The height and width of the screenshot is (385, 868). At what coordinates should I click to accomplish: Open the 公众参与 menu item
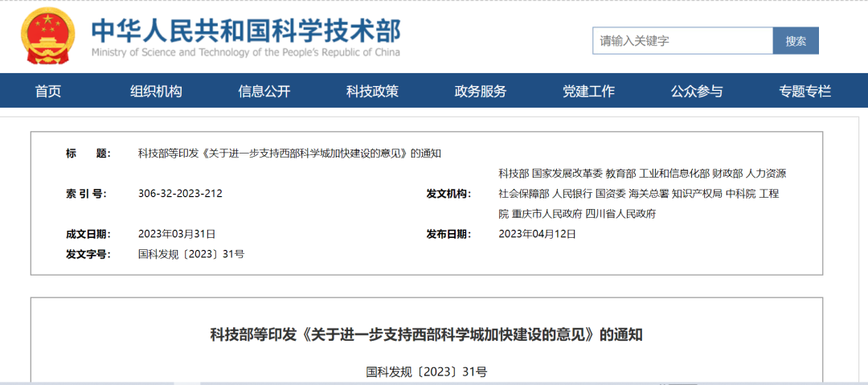pos(697,92)
